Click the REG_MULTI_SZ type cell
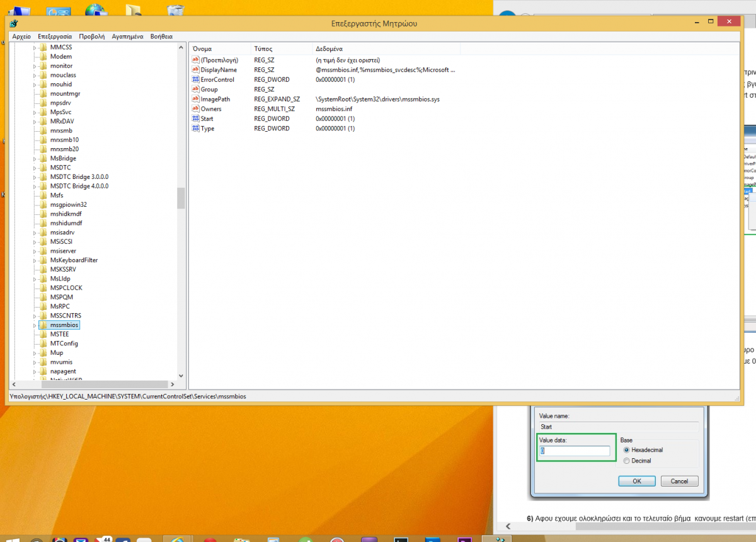756x542 pixels. point(275,109)
